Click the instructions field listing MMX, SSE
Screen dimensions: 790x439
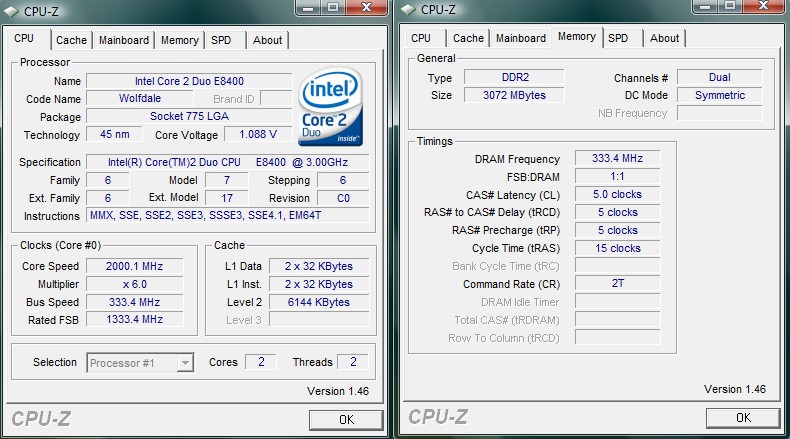(228, 215)
